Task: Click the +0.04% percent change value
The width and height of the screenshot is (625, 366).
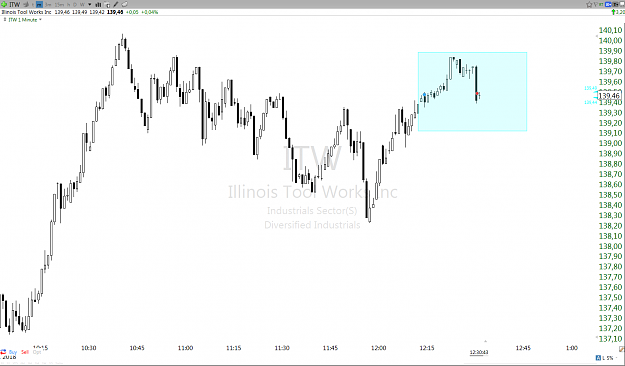Action: click(x=149, y=12)
